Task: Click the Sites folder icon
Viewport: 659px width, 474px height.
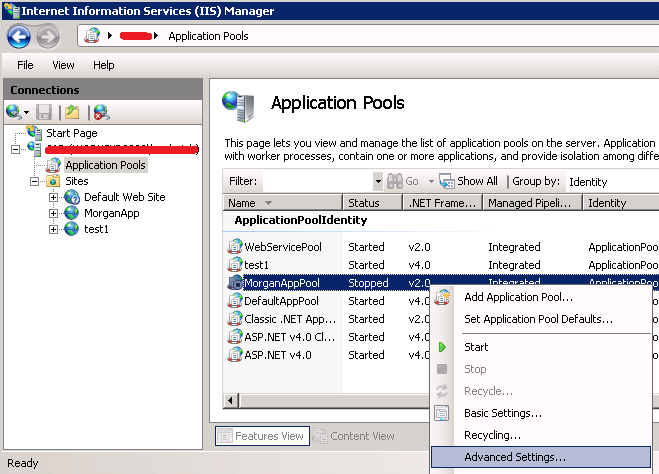Action: coord(53,181)
